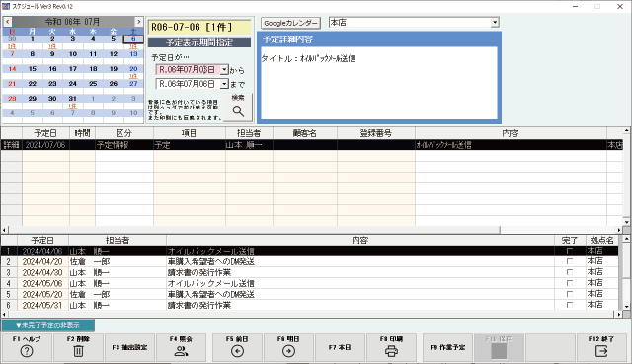Click the F8 print printer button
Image resolution: width=632 pixels, height=364 pixels.
click(x=391, y=347)
